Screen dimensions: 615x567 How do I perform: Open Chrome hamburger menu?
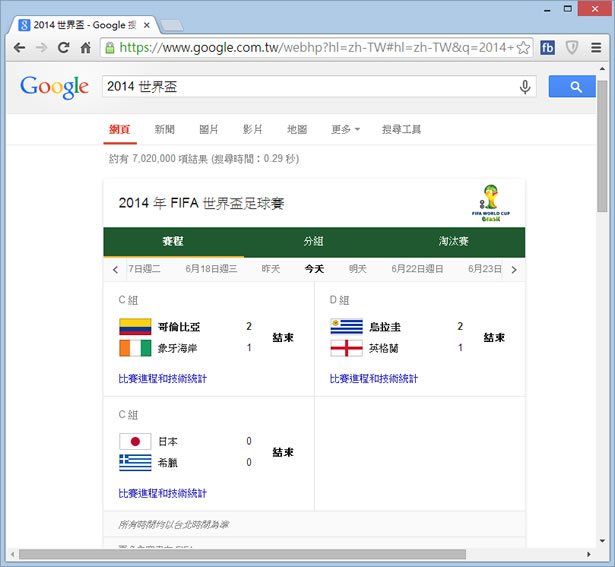[x=596, y=48]
